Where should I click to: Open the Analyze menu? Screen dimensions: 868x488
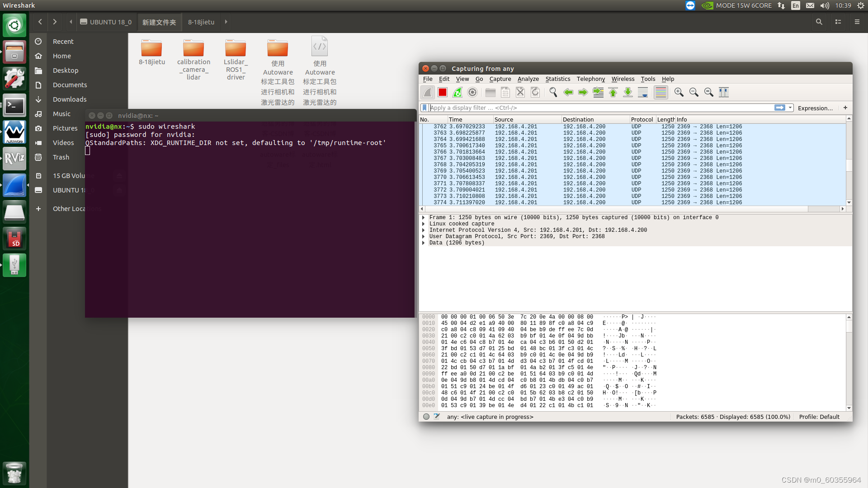point(528,79)
